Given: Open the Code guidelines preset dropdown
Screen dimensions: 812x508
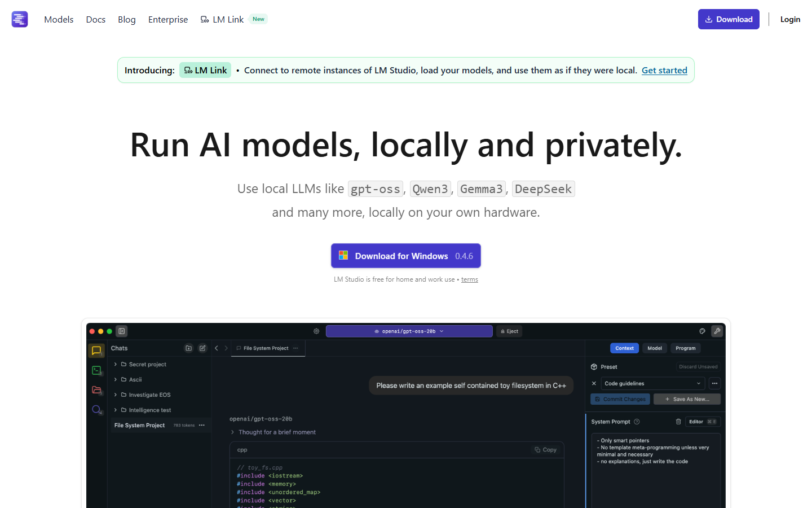Looking at the screenshot, I should (653, 383).
